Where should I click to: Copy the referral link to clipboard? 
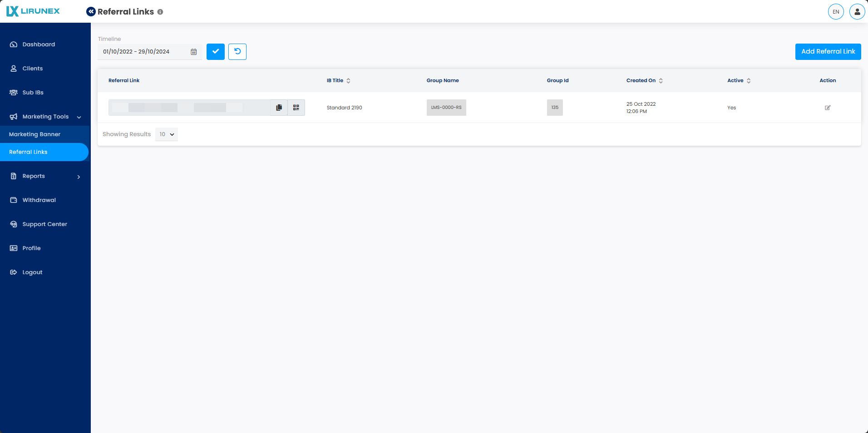(279, 108)
